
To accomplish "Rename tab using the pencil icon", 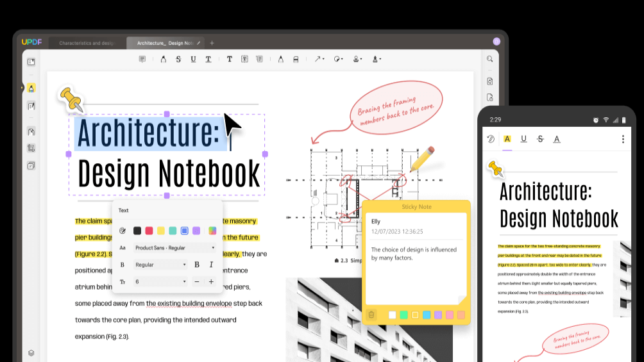I will [x=199, y=43].
